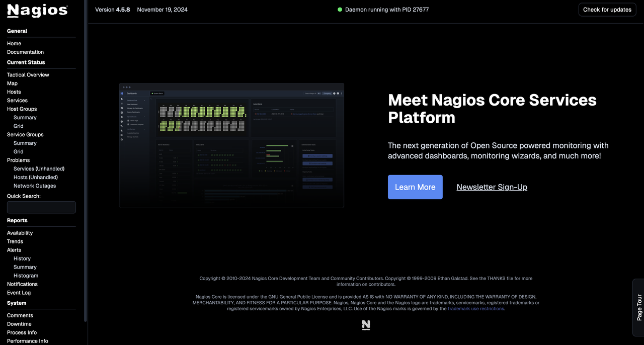Follow the trademark use restrictions link
The image size is (644, 345).
(476, 309)
